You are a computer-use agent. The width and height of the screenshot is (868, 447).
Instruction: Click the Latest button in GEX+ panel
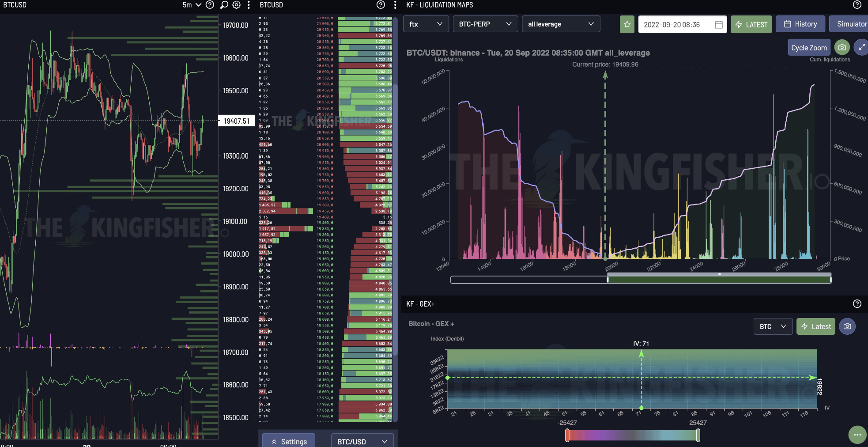tap(815, 326)
